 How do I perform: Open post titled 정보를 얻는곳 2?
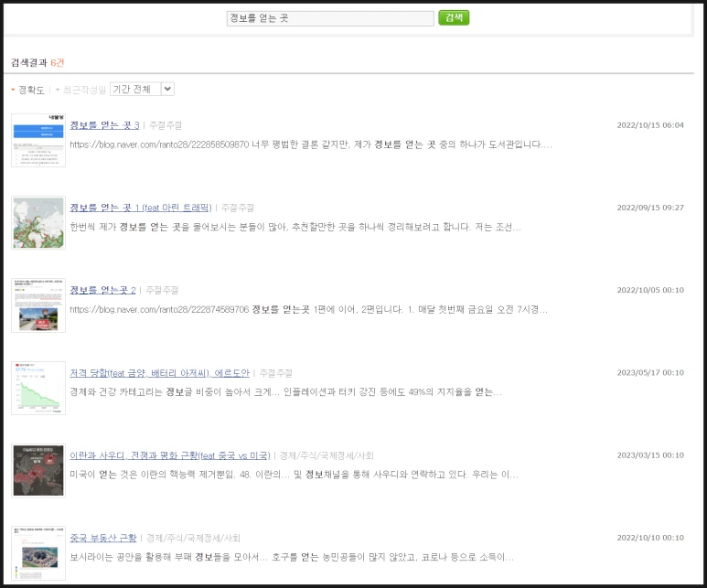(x=102, y=291)
